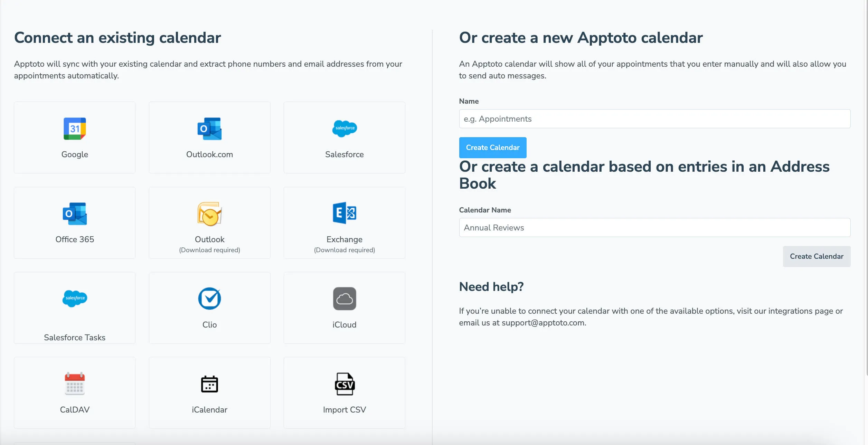Click the new calendar Name field

[654, 119]
